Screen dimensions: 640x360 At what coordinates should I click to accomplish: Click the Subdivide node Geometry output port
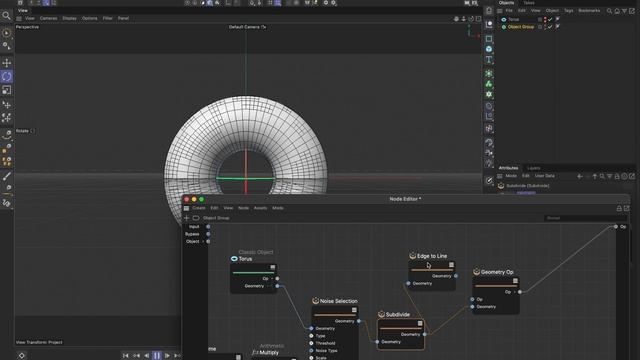pos(425,334)
